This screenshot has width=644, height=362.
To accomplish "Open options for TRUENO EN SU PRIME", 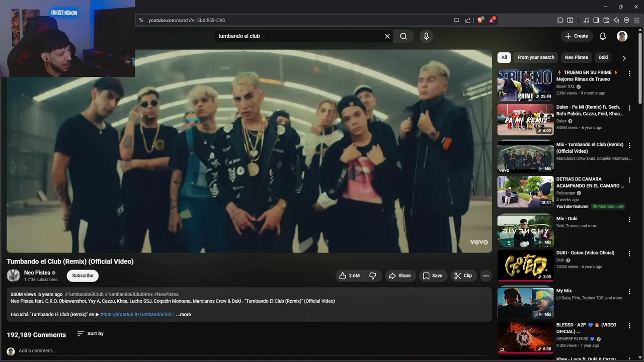I will point(629,73).
